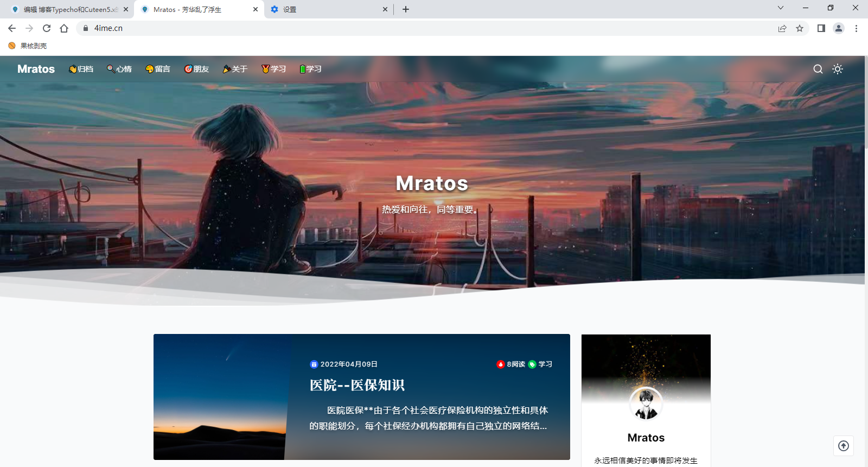Open the Chrome profile avatar menu
This screenshot has width=868, height=467.
coord(839,28)
